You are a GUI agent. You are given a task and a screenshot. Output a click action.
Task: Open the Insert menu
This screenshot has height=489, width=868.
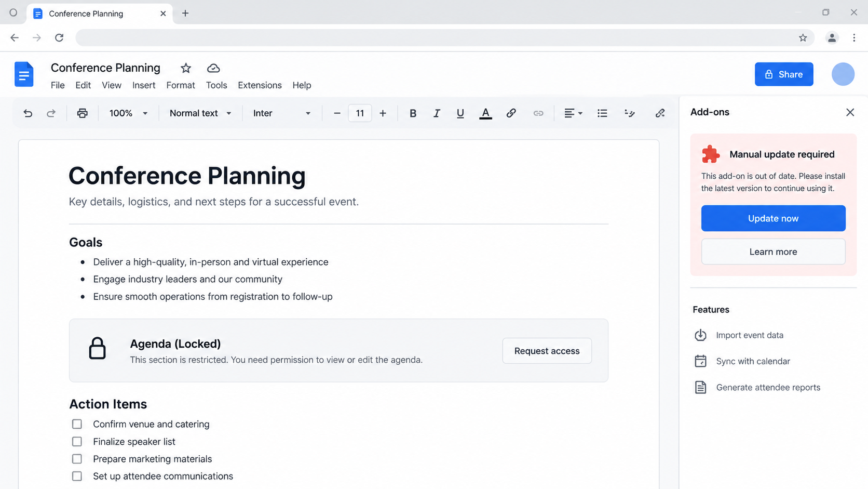(144, 85)
